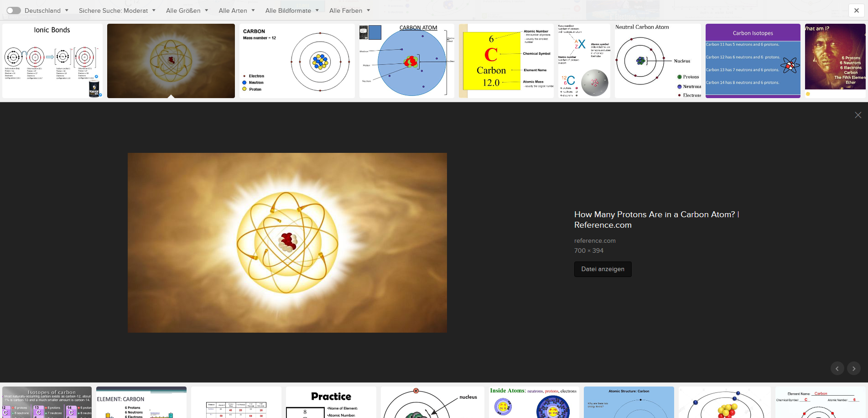Open nucleus diagram thumbnail in bottom row
Screen dimensions: 868x418
click(432, 402)
